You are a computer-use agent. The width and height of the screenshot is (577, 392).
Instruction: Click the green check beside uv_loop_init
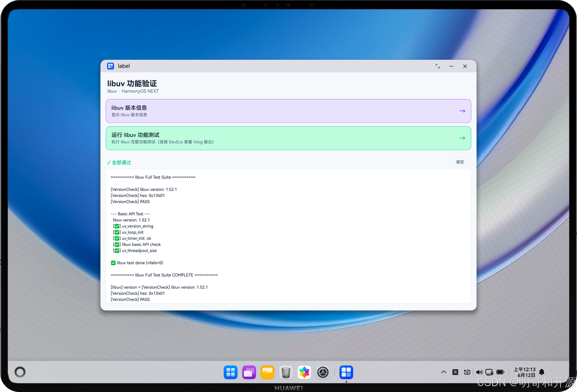(x=117, y=232)
